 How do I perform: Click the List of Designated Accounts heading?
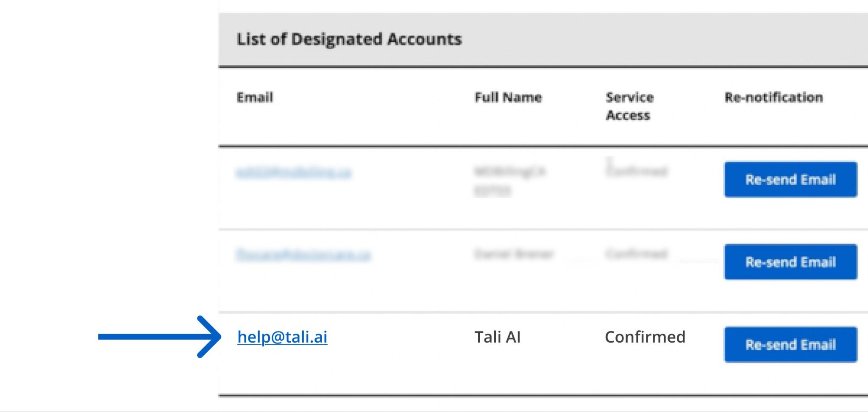[349, 39]
